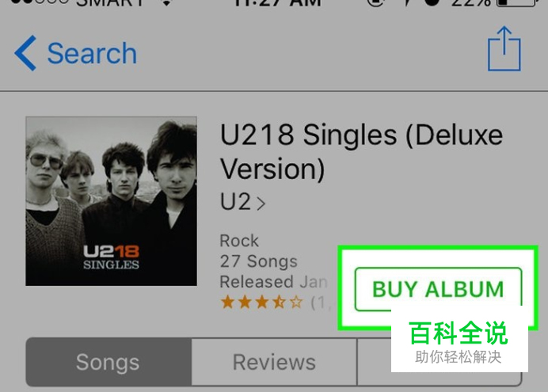Tap the clock in the status bar

pos(277,3)
